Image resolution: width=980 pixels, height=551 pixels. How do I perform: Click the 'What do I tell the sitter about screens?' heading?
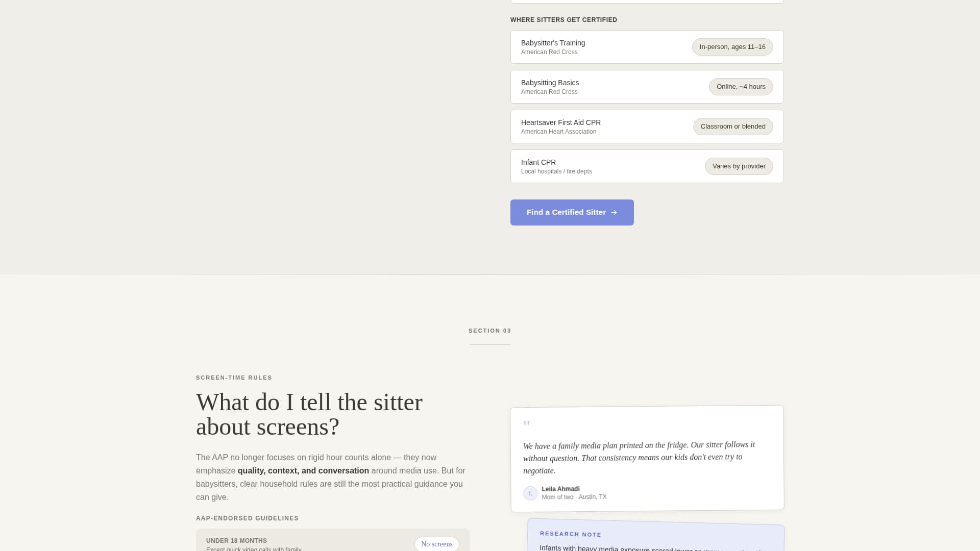tap(309, 414)
